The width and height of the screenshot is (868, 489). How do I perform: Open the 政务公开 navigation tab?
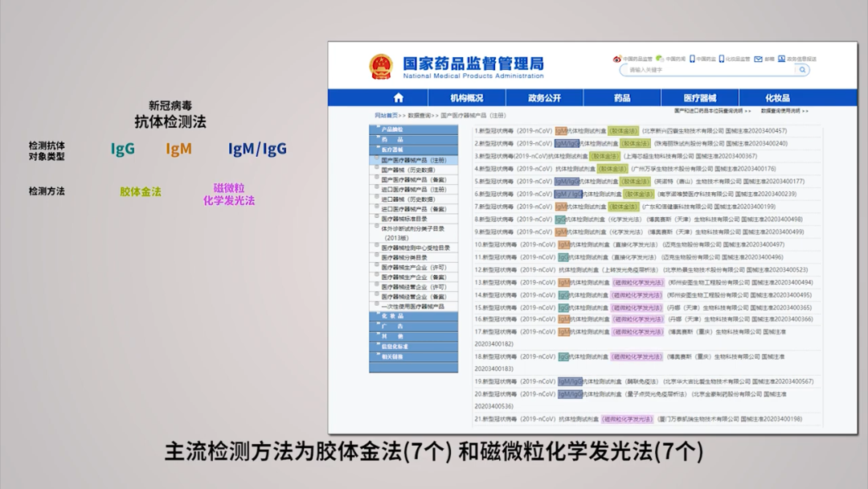tap(544, 98)
